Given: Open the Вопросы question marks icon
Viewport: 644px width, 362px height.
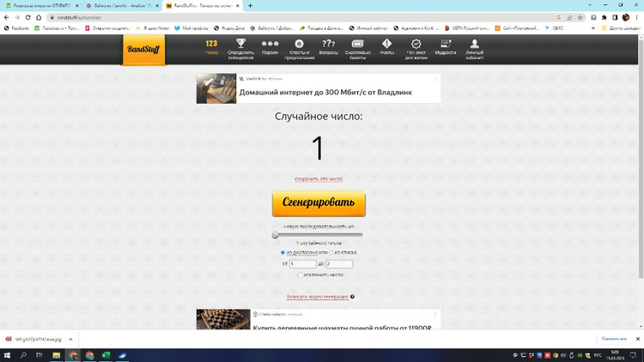Looking at the screenshot, I should point(328,47).
